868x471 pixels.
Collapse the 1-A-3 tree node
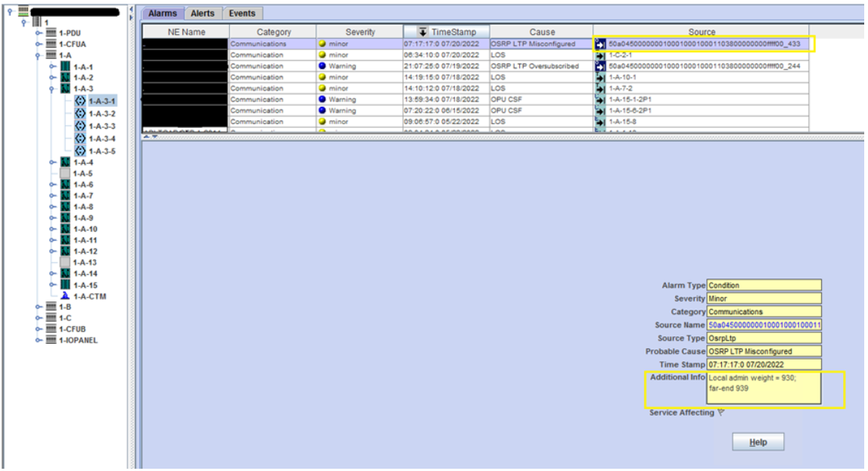[52, 89]
